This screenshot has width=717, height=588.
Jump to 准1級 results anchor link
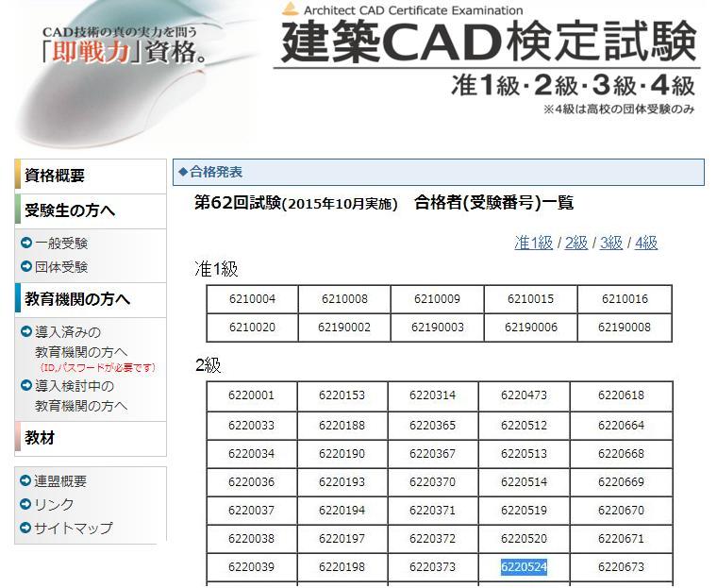coord(534,243)
